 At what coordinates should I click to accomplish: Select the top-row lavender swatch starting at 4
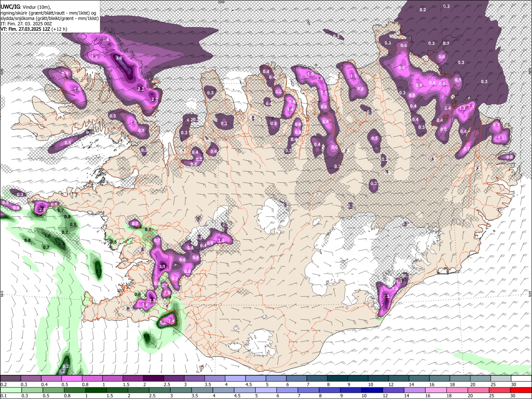click(x=235, y=379)
